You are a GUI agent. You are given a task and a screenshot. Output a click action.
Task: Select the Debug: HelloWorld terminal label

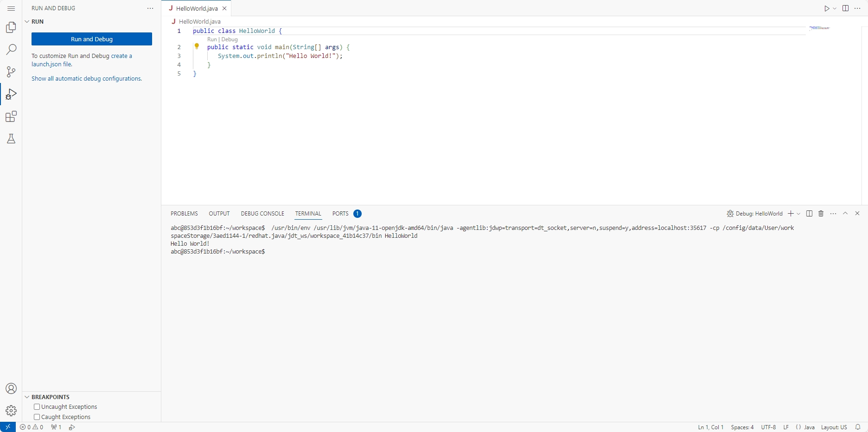coord(754,214)
